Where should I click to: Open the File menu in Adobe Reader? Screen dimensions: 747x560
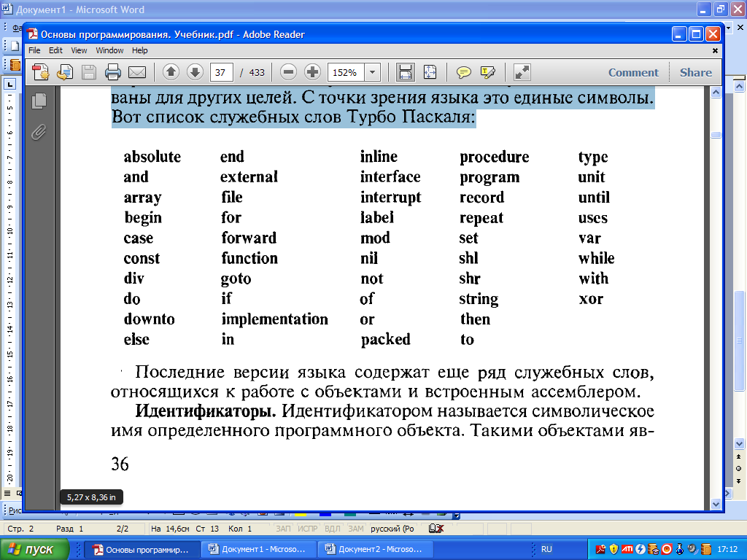coord(34,50)
